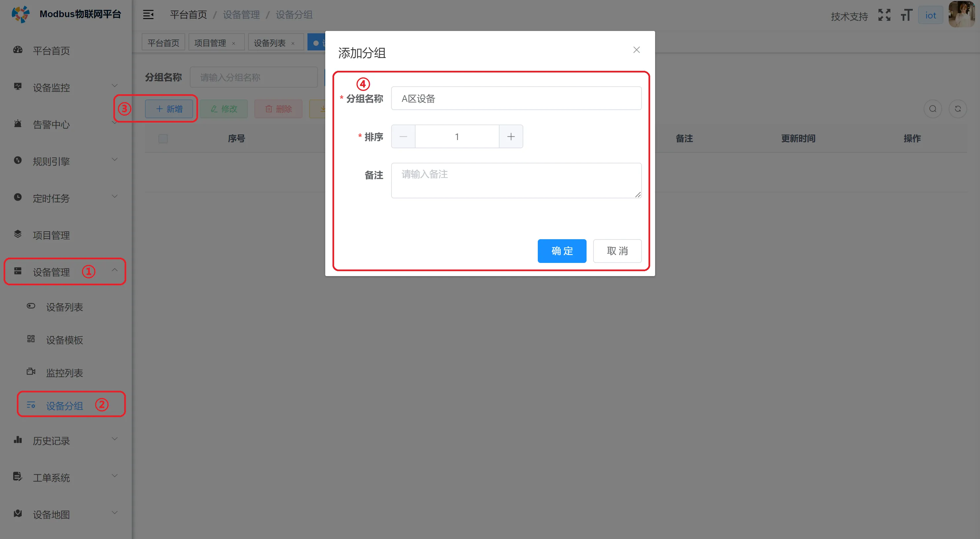Expand the 定时任务 menu chevron
The image size is (980, 539).
(115, 197)
